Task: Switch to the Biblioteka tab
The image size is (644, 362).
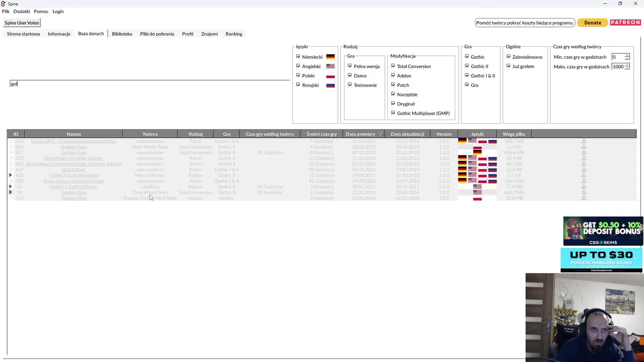Action: [122, 34]
